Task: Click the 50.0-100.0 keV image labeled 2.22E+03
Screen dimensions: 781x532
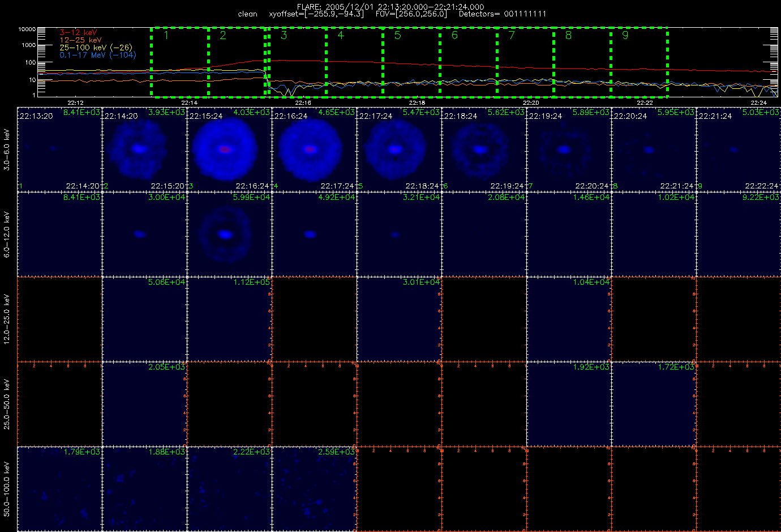Action: click(x=229, y=488)
